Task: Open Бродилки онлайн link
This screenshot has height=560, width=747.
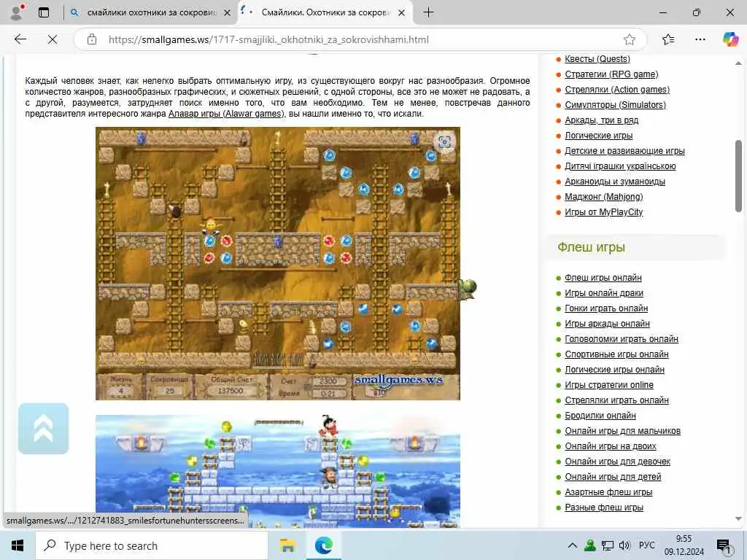Action: (x=600, y=415)
